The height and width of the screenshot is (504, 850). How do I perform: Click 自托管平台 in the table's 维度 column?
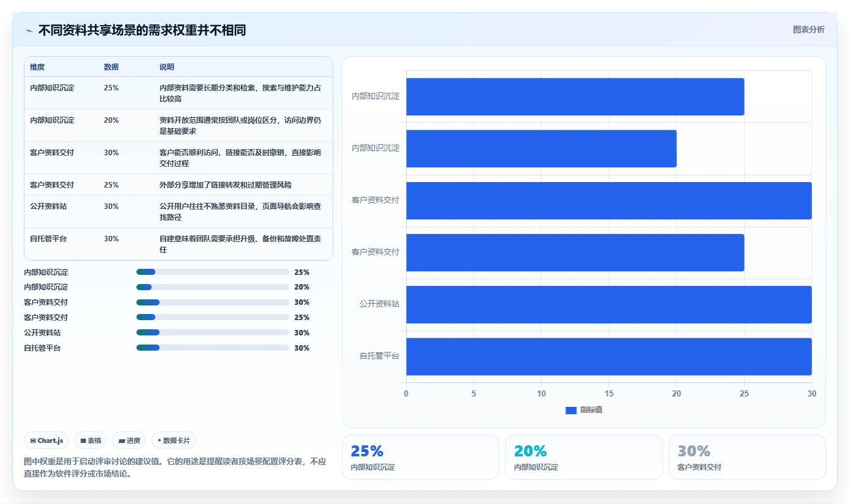[x=48, y=239]
